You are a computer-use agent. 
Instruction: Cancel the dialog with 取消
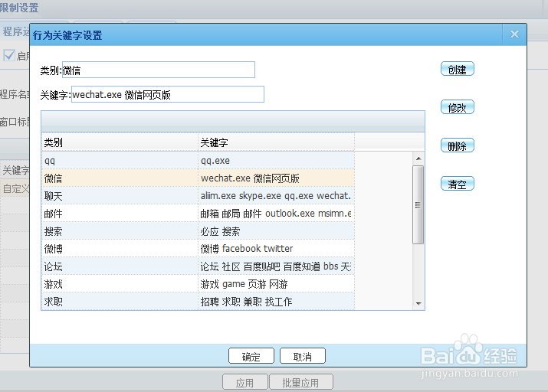(303, 356)
